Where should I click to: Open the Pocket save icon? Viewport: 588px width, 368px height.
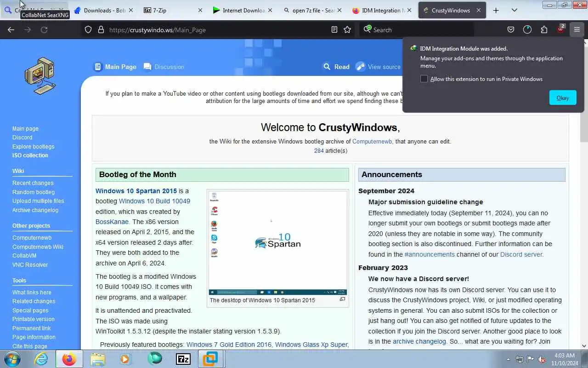(x=511, y=30)
